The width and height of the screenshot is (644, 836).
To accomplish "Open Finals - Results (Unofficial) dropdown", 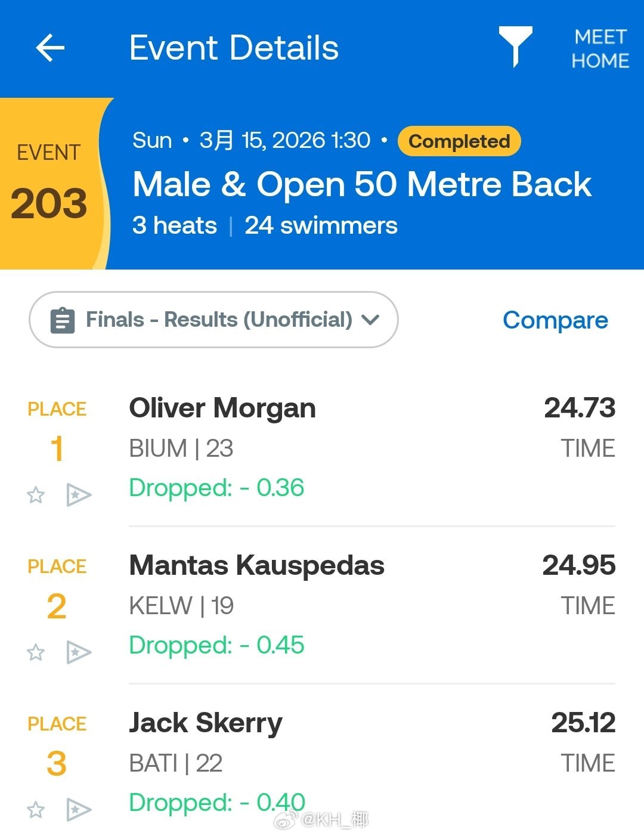I will pos(218,320).
